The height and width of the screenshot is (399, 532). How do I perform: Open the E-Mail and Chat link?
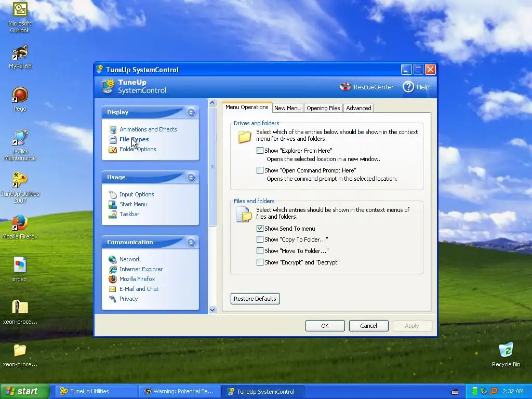139,289
